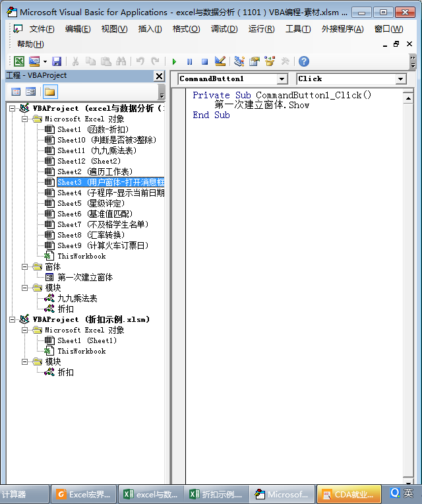Click the View Object icon in the project panel

coord(31,92)
